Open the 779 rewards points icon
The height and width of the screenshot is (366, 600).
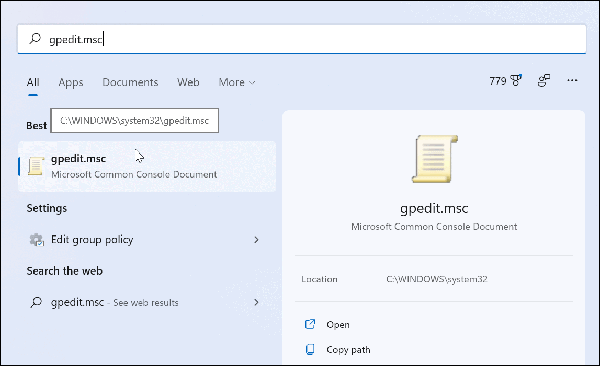pos(505,81)
